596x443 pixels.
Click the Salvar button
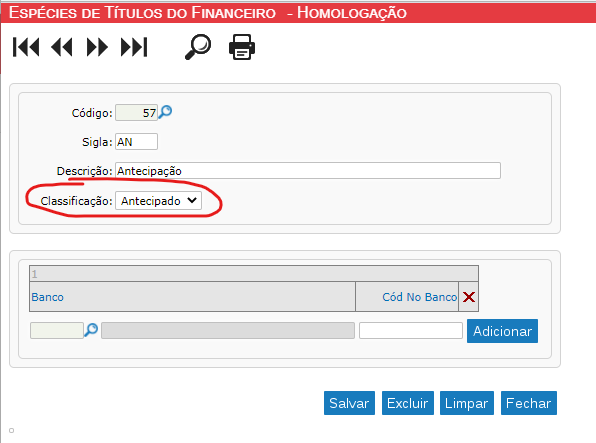349,403
